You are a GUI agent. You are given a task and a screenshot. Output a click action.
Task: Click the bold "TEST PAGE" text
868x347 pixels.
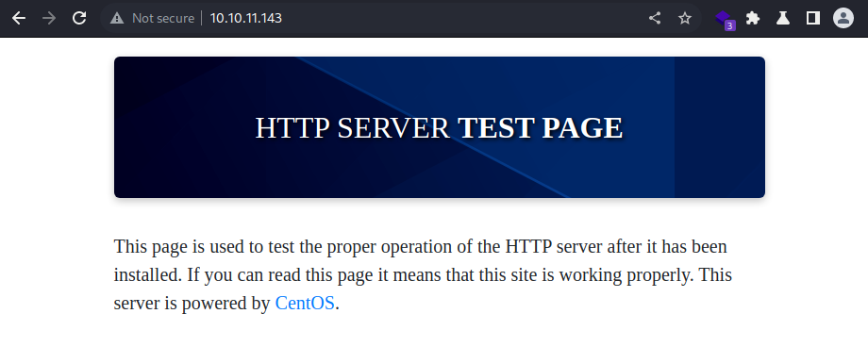tap(541, 128)
